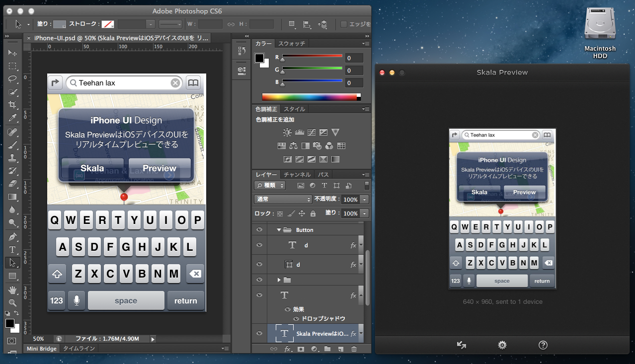
Task: Open the Color panel options menu
Action: click(x=366, y=43)
